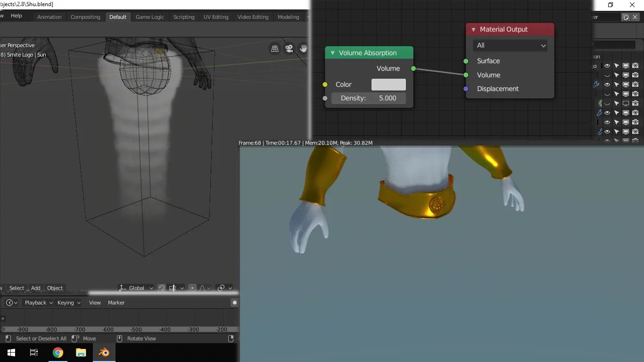Toggle proportional editing circle icon
Screen dimensions: 644x362
pos(192,288)
